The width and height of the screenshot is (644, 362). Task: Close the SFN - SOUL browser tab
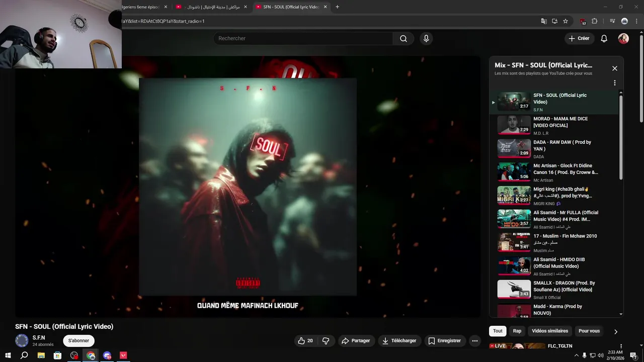(325, 7)
